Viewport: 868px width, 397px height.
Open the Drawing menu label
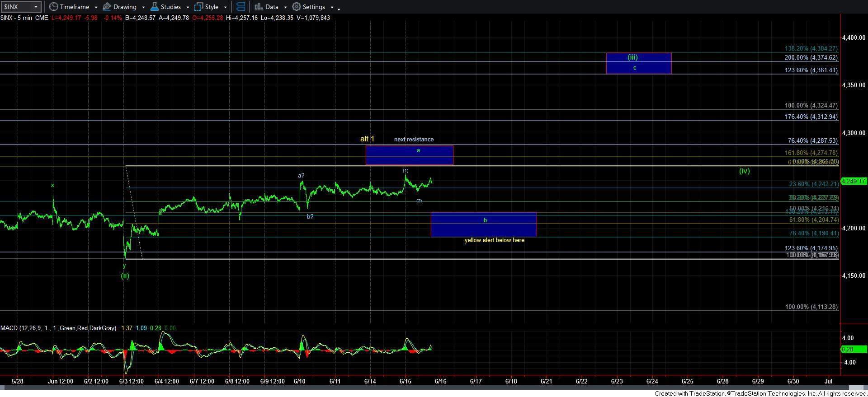[x=125, y=7]
